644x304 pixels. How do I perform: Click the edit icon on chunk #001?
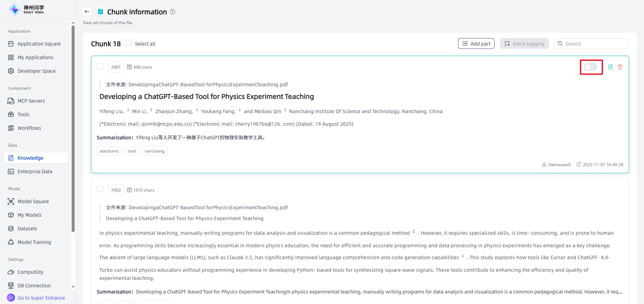(610, 67)
